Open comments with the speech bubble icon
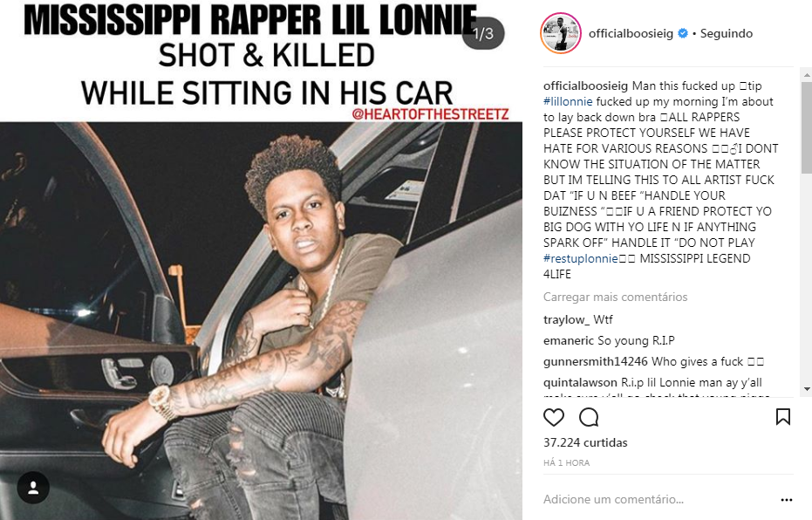The height and width of the screenshot is (520, 812). 589,417
